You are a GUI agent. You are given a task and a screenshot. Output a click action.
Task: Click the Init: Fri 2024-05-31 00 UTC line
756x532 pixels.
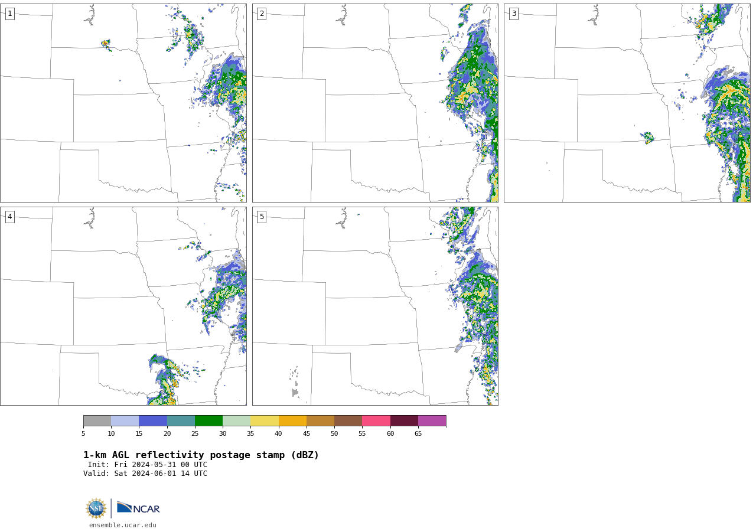coord(148,465)
